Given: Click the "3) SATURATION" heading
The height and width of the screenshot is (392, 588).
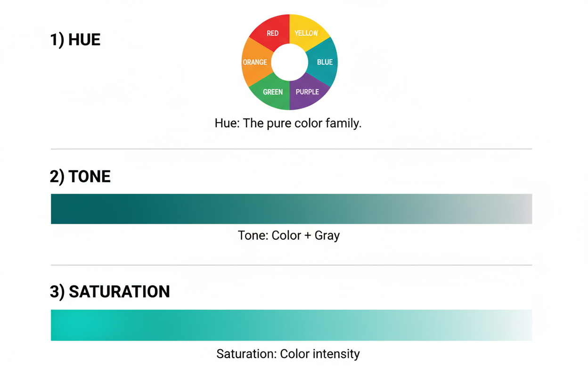Looking at the screenshot, I should pos(110,292).
